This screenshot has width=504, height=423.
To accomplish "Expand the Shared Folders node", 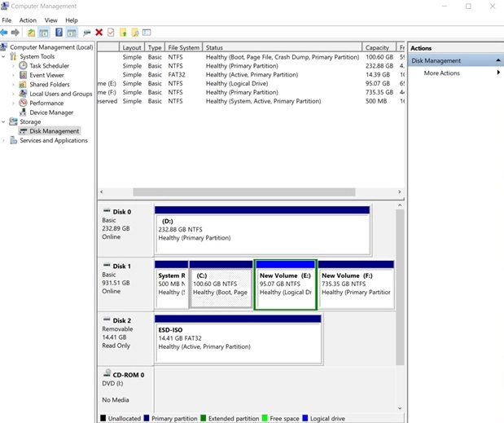I will coord(13,85).
